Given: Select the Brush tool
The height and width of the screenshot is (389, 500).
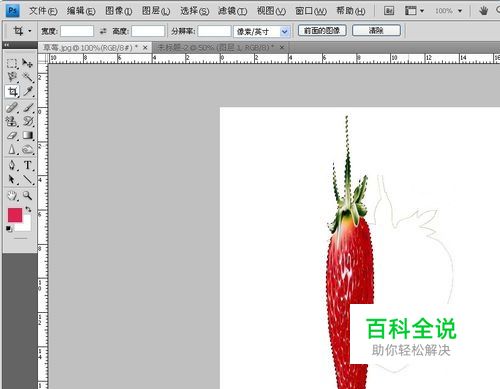Looking at the screenshot, I should pos(28,108).
